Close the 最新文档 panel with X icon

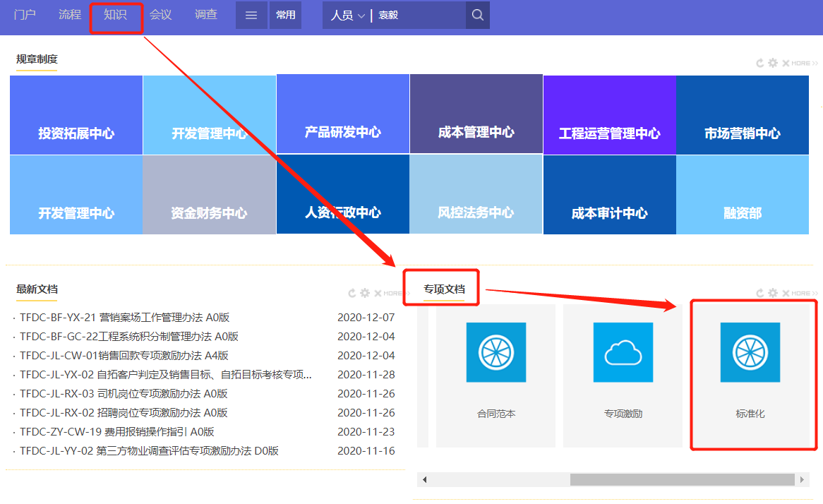pyautogui.click(x=377, y=292)
